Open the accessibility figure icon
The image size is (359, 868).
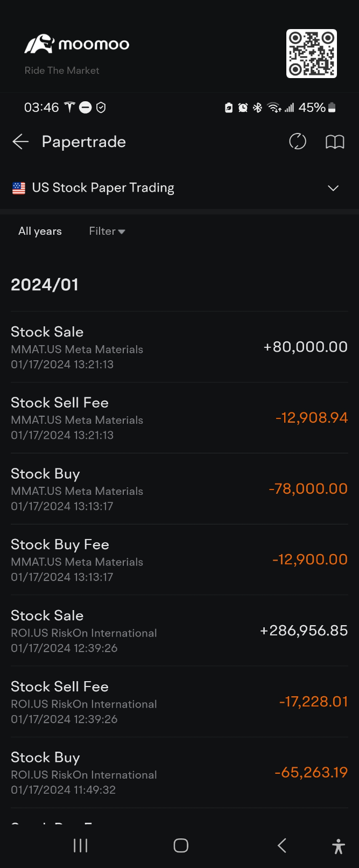[x=339, y=846]
